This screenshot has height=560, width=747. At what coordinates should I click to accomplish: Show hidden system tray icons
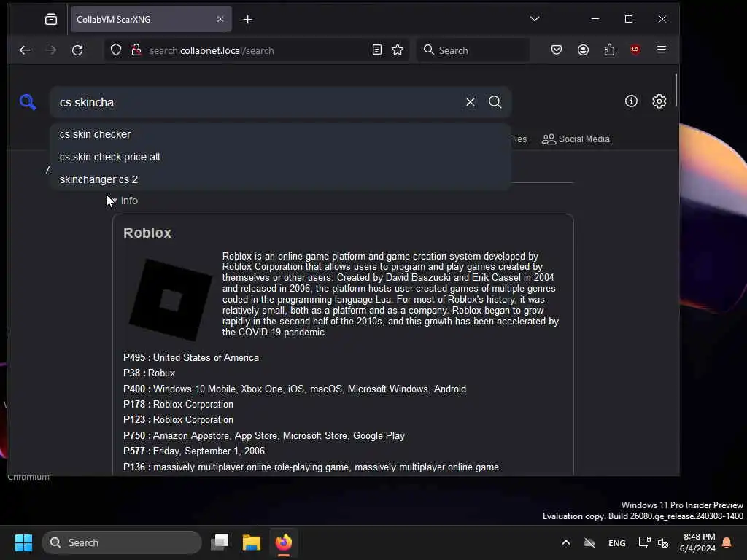[x=565, y=542]
